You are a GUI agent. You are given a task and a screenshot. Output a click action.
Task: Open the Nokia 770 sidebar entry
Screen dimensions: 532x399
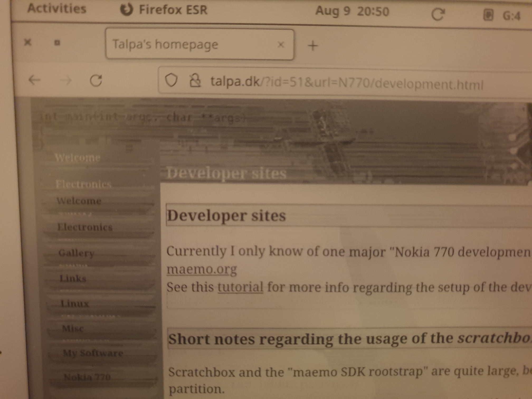87,377
